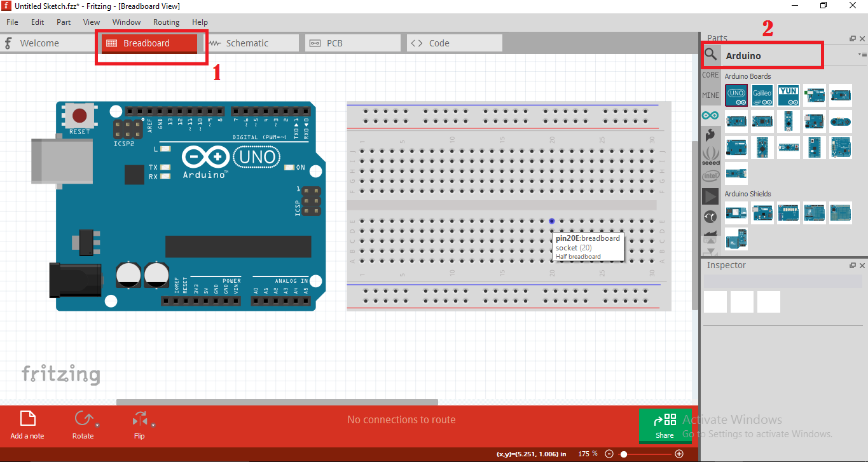Expand the Flip options arrow
Screen dimensions: 868x462
(153, 425)
